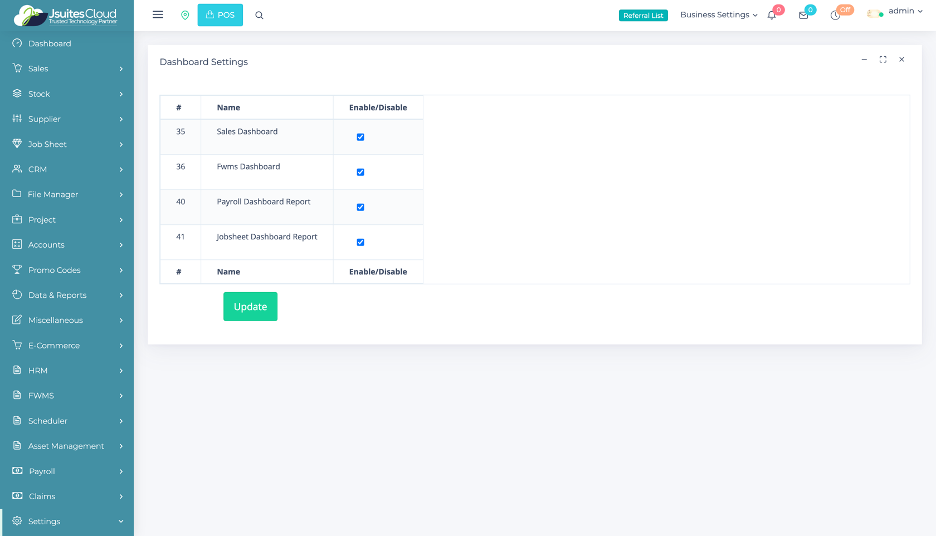
Task: Toggle the Jobsheet Dashboard Report checkbox
Action: coord(361,242)
